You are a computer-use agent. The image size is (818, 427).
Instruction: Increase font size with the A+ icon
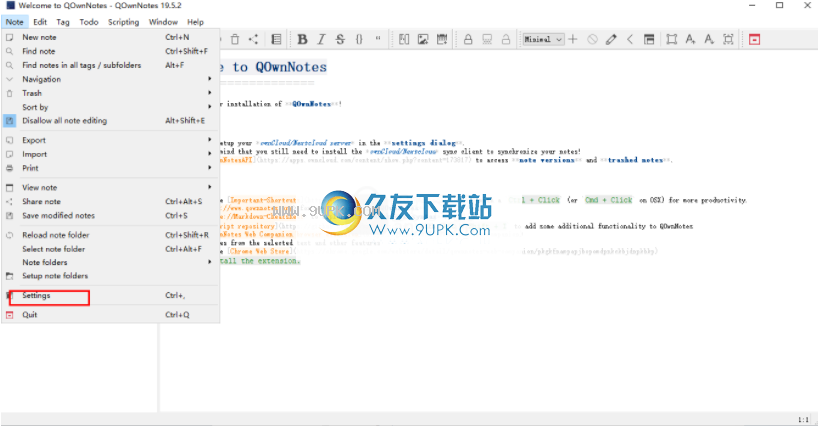click(691, 39)
